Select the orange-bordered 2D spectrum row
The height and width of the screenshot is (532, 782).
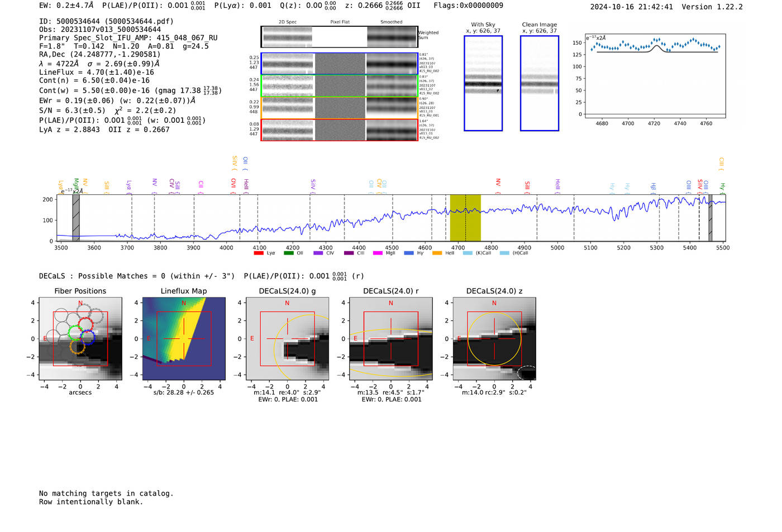(339, 108)
